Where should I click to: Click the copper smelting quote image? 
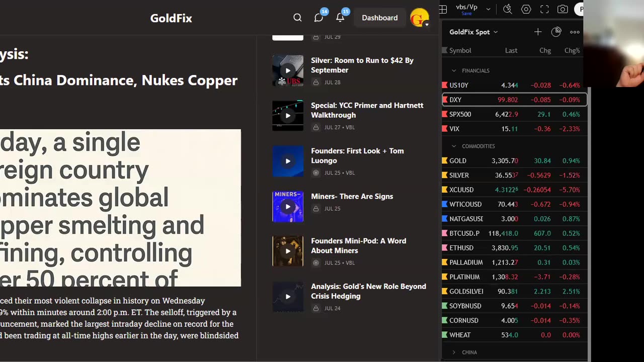[120, 208]
